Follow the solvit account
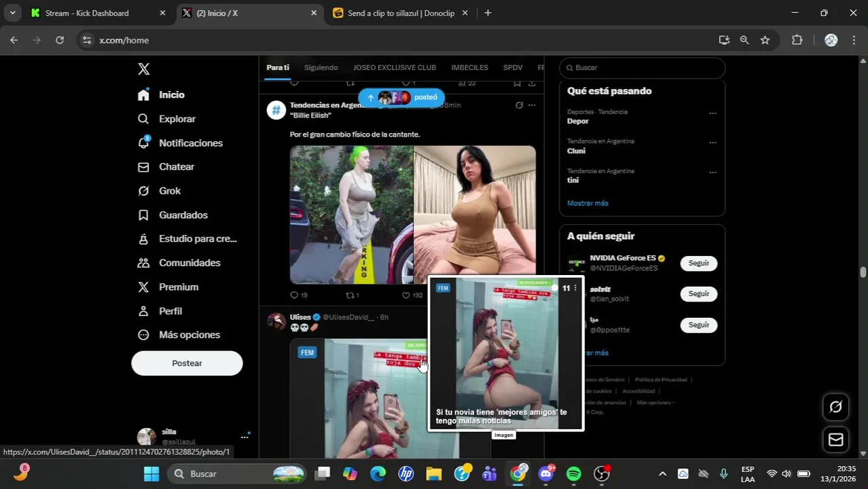 coord(698,294)
